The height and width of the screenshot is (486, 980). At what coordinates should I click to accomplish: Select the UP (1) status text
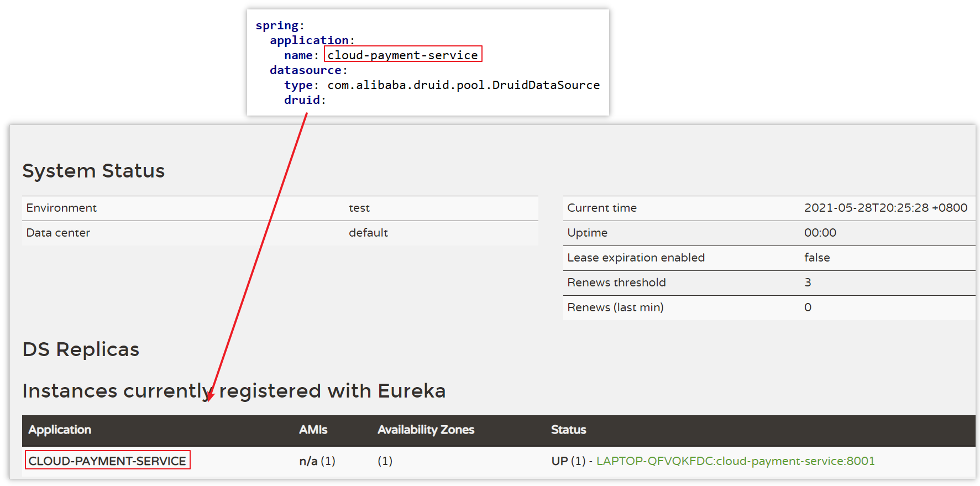(x=568, y=461)
